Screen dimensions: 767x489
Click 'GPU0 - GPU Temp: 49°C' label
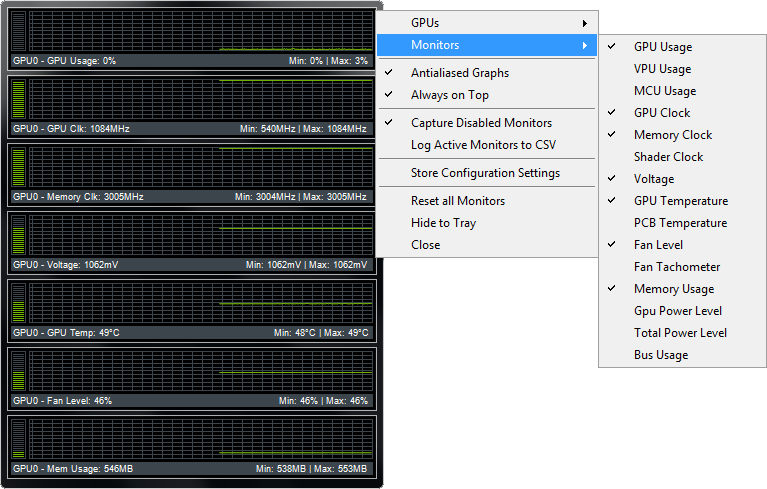click(x=66, y=333)
